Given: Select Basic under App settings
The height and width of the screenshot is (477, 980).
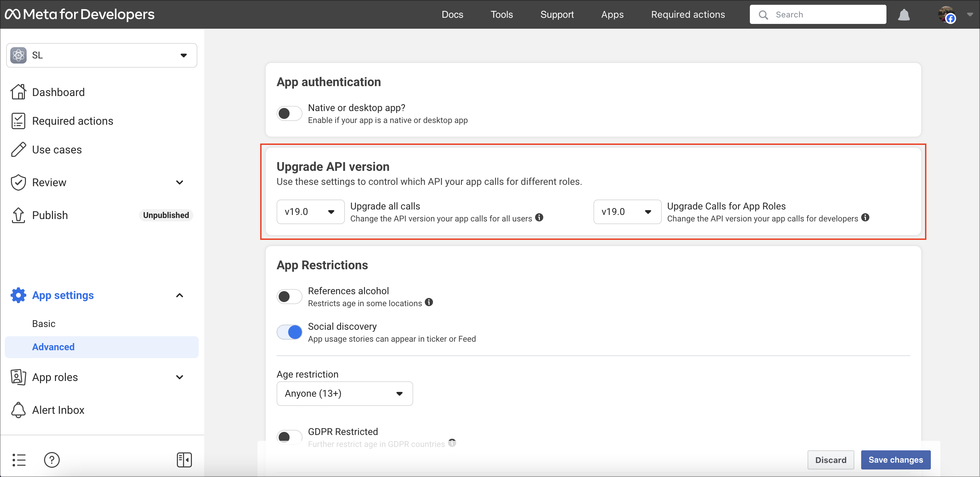Looking at the screenshot, I should (x=44, y=324).
